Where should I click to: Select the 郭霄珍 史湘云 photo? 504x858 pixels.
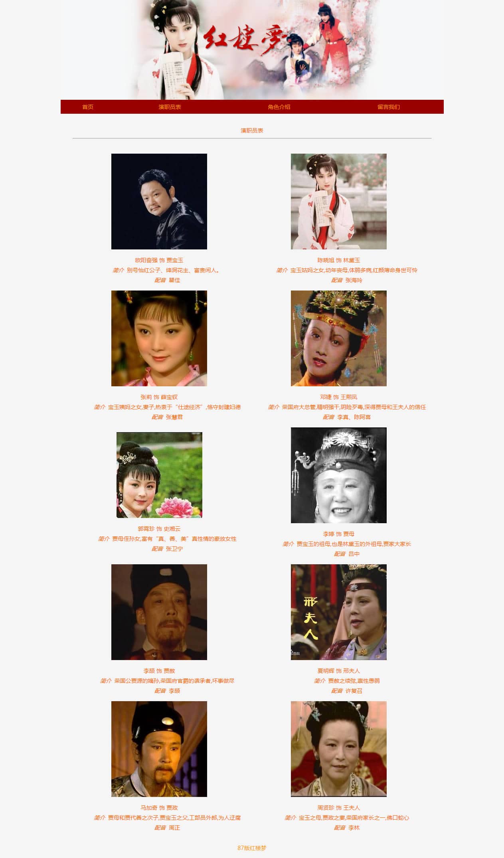(159, 475)
